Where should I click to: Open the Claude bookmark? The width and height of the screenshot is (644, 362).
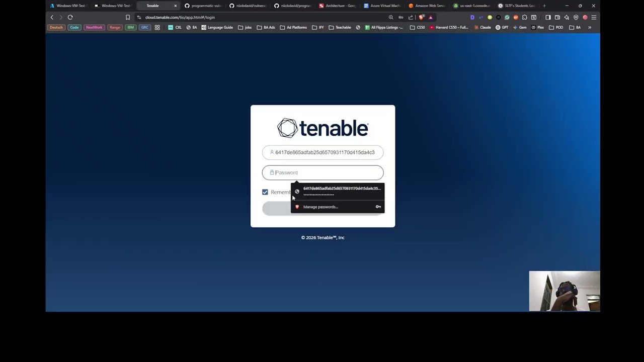point(482,27)
